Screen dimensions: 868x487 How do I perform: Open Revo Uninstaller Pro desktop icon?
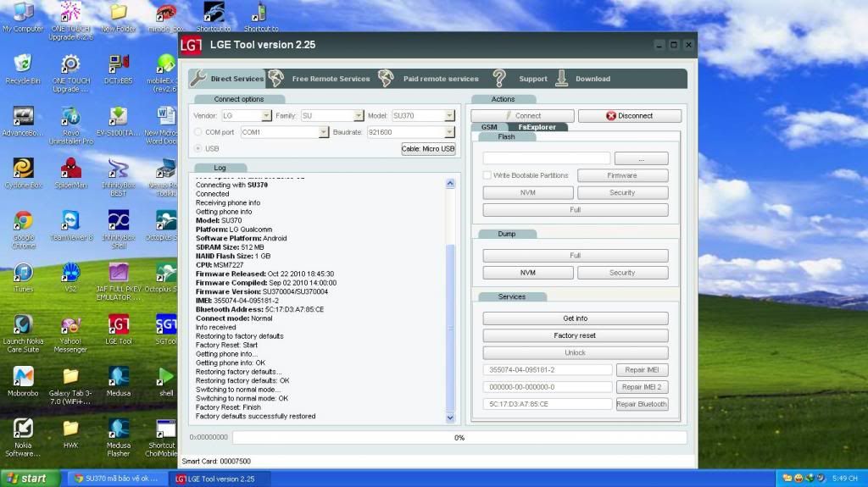(71, 125)
